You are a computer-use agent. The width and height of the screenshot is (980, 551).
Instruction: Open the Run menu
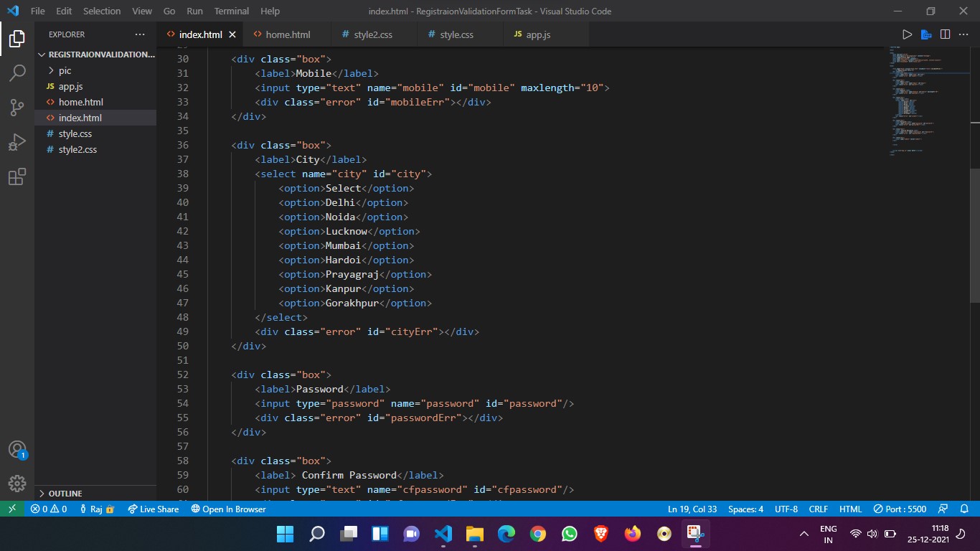pyautogui.click(x=194, y=11)
